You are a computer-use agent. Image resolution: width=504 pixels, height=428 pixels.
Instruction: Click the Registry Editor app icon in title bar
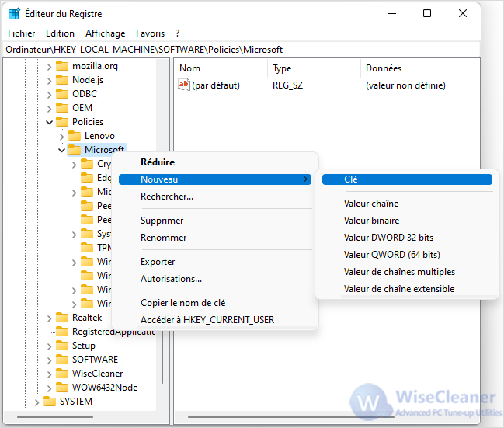coord(14,14)
